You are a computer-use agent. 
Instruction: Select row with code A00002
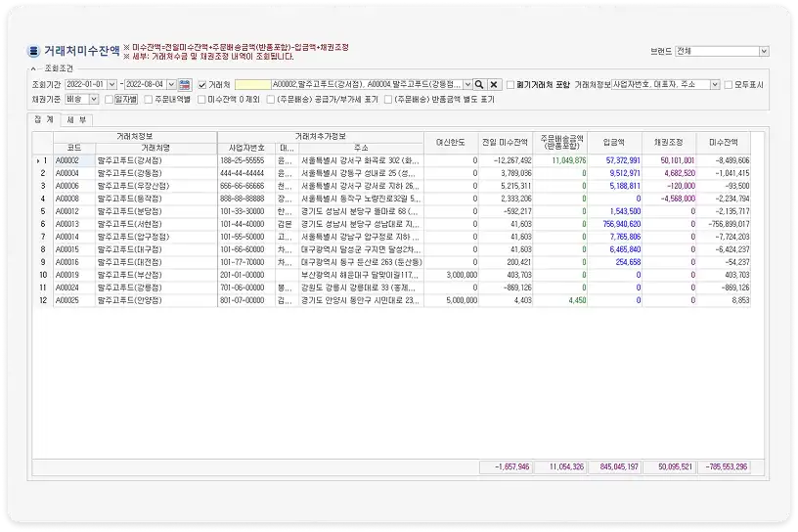point(74,161)
